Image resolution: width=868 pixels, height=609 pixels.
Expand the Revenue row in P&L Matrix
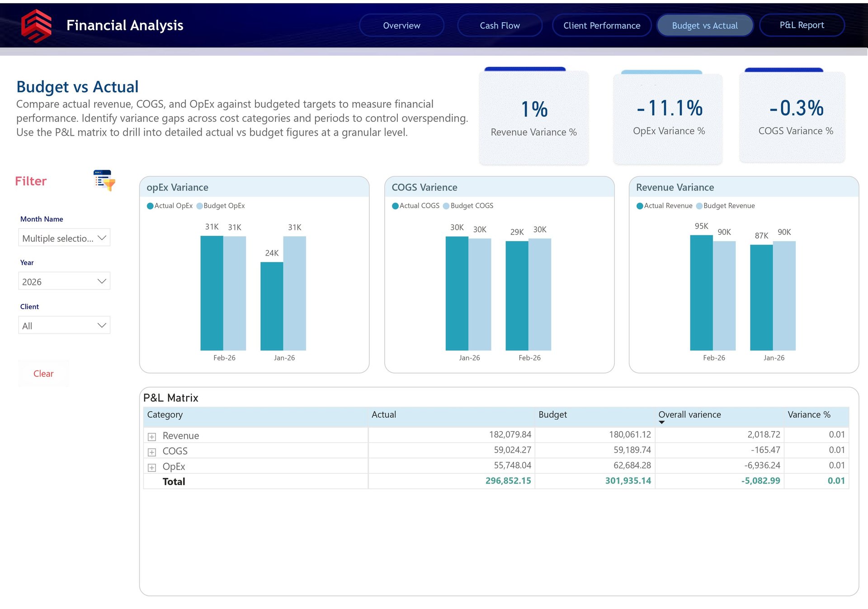pyautogui.click(x=152, y=437)
